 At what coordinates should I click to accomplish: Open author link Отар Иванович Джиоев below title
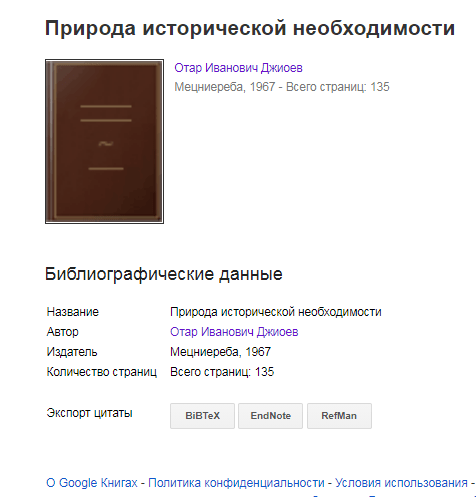(x=238, y=68)
